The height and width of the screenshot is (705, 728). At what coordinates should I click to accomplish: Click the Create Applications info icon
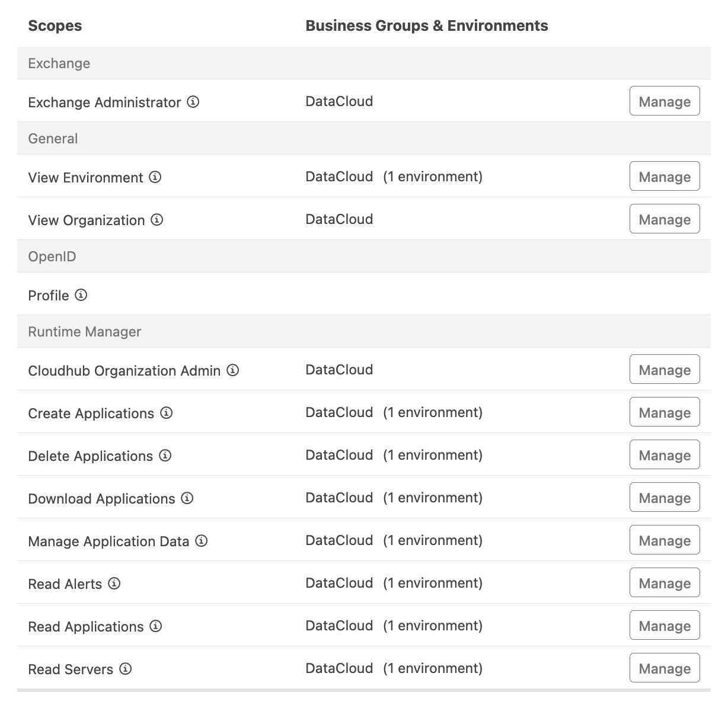coord(167,414)
